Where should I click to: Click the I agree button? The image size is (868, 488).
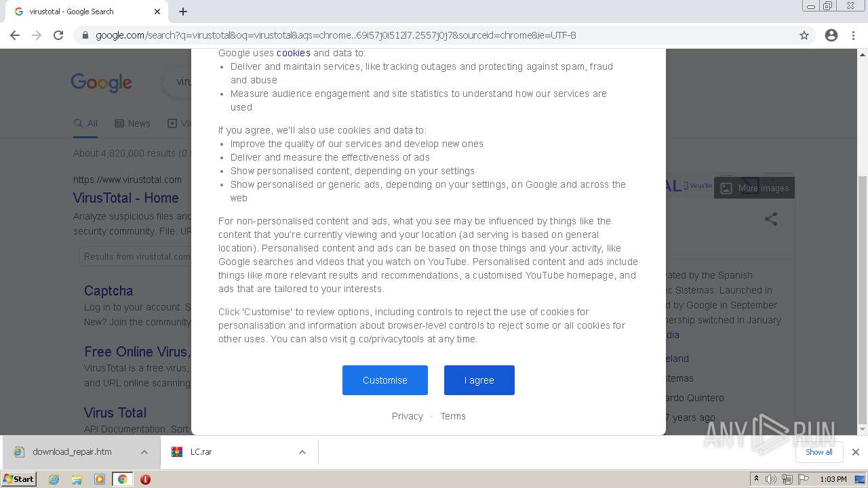click(x=479, y=380)
